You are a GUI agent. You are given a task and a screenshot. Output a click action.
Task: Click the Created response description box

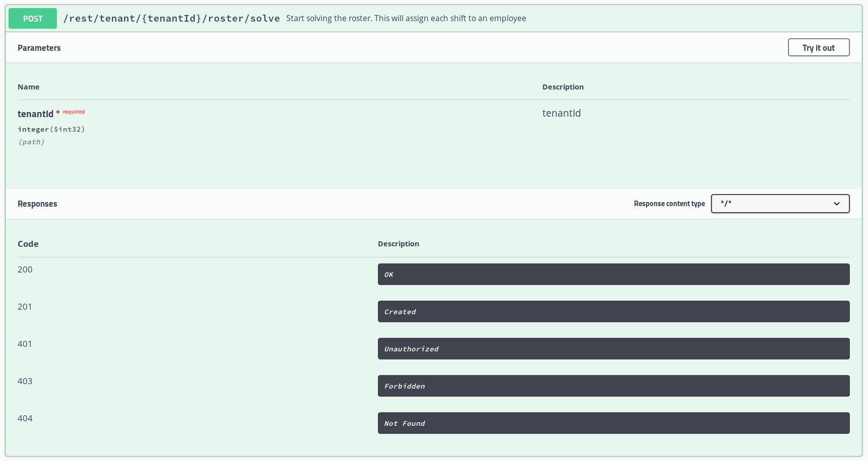tap(613, 312)
